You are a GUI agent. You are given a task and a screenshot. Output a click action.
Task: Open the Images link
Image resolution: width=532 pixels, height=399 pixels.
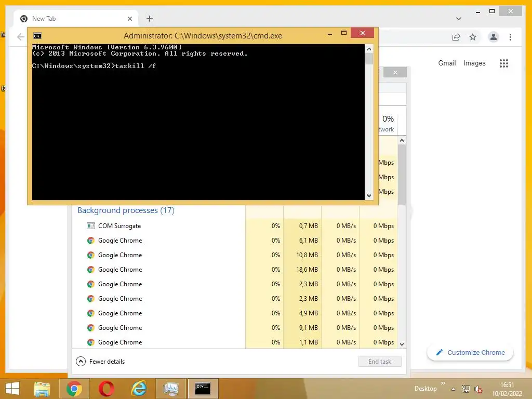(x=474, y=63)
